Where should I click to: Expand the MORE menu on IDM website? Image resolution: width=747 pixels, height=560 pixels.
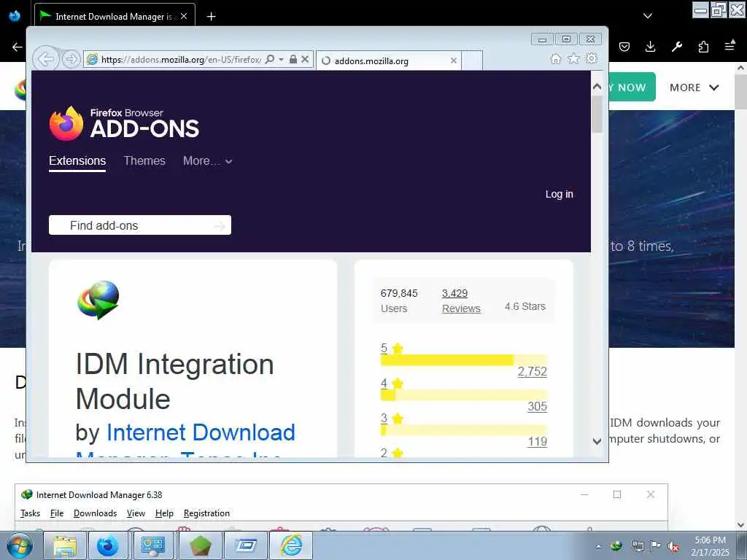(694, 87)
